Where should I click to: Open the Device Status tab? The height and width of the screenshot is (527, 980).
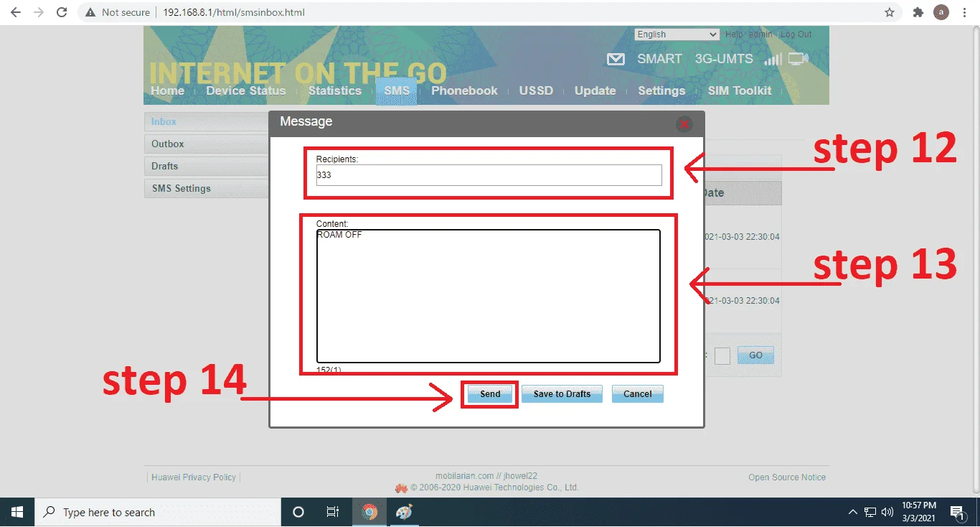coord(246,90)
